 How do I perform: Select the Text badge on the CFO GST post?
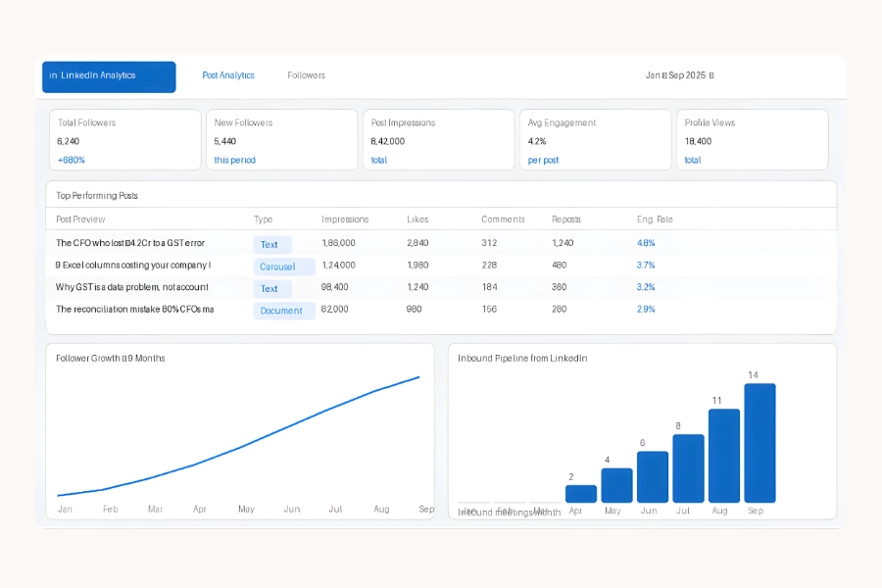pos(272,244)
